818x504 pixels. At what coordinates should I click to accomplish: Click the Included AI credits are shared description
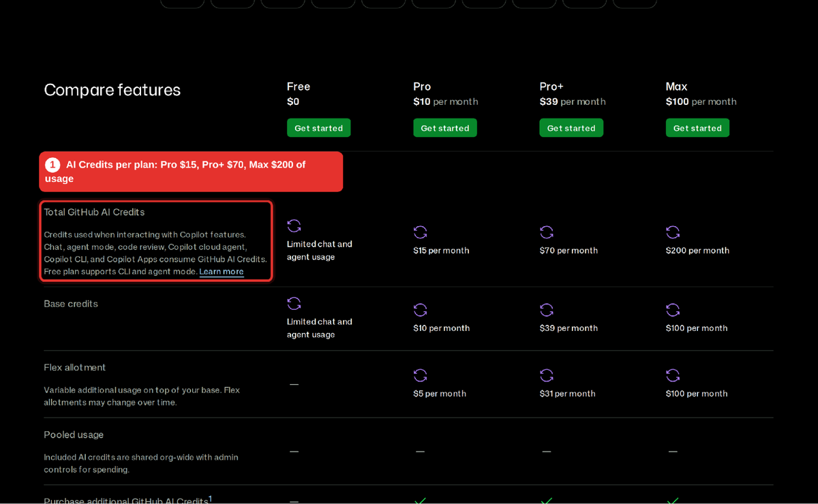[x=141, y=463]
